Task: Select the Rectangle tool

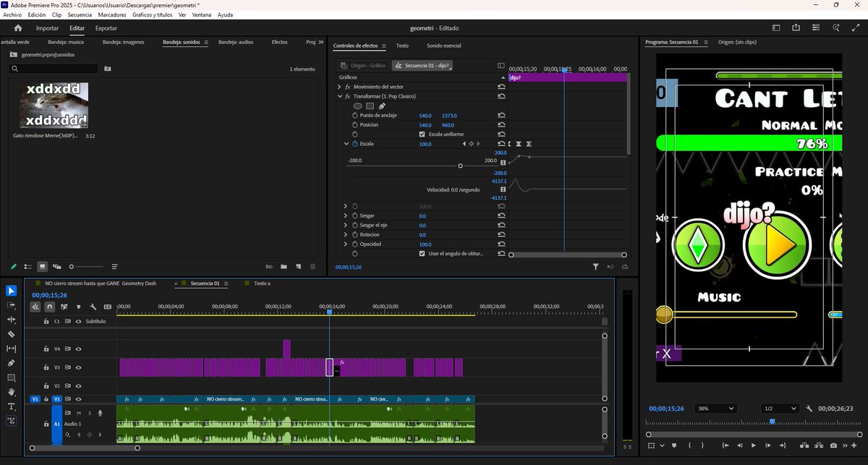Action: (x=11, y=377)
